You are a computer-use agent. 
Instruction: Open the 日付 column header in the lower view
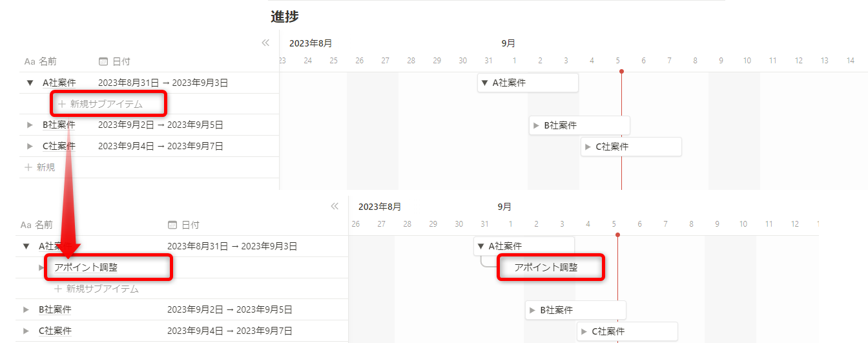coord(190,225)
